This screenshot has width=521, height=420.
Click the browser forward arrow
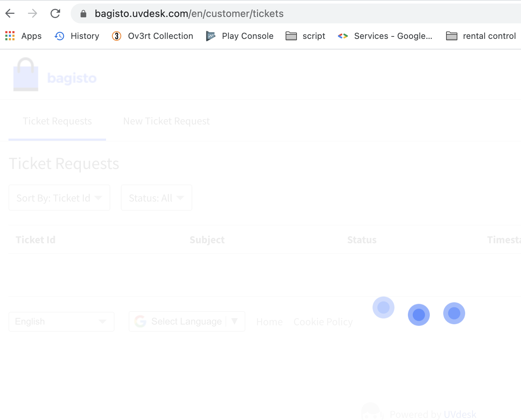tap(33, 13)
